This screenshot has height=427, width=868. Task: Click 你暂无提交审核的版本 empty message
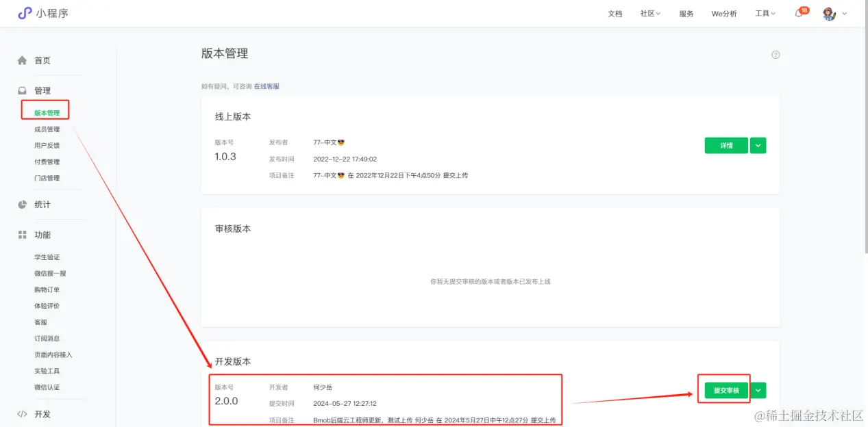coord(491,282)
